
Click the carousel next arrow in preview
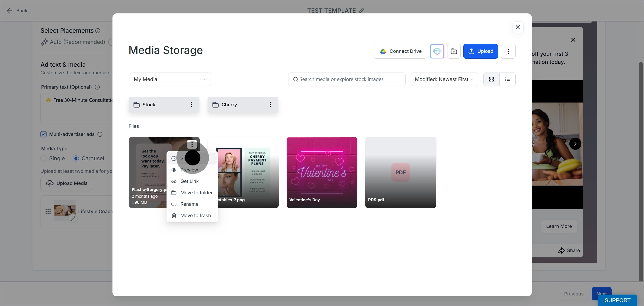pyautogui.click(x=575, y=144)
